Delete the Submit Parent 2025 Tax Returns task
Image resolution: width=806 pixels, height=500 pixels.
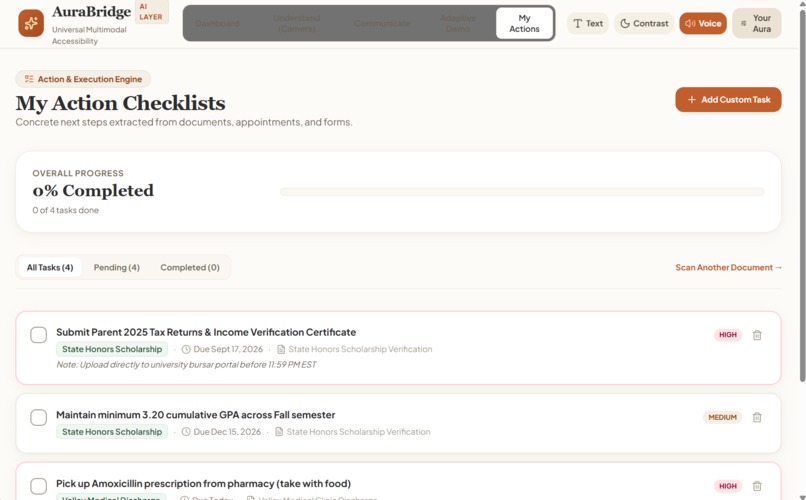click(757, 335)
